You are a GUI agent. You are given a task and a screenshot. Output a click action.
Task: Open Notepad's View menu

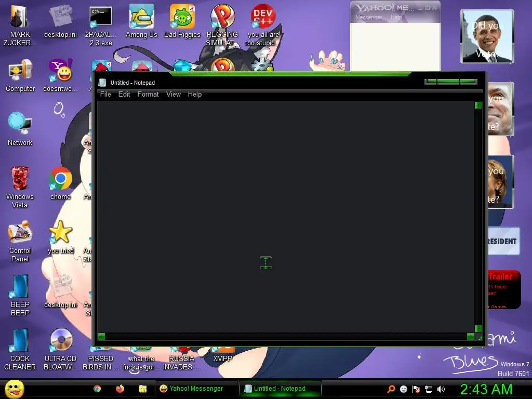pos(174,95)
